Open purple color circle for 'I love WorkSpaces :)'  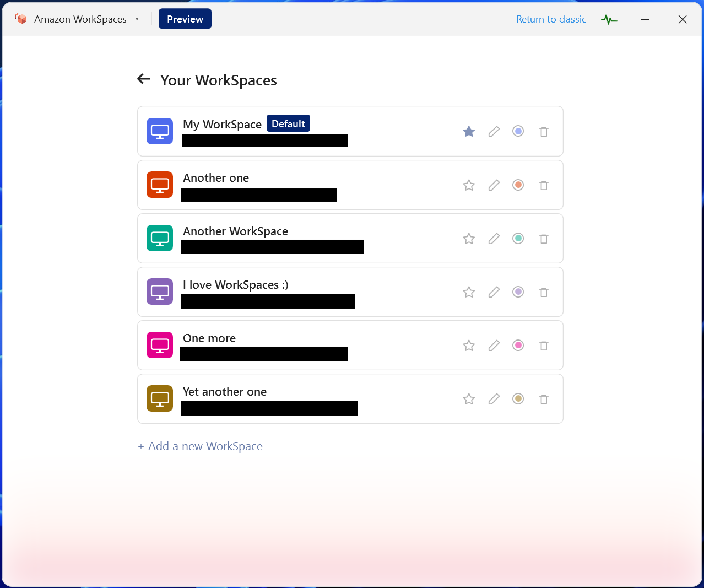(x=518, y=292)
